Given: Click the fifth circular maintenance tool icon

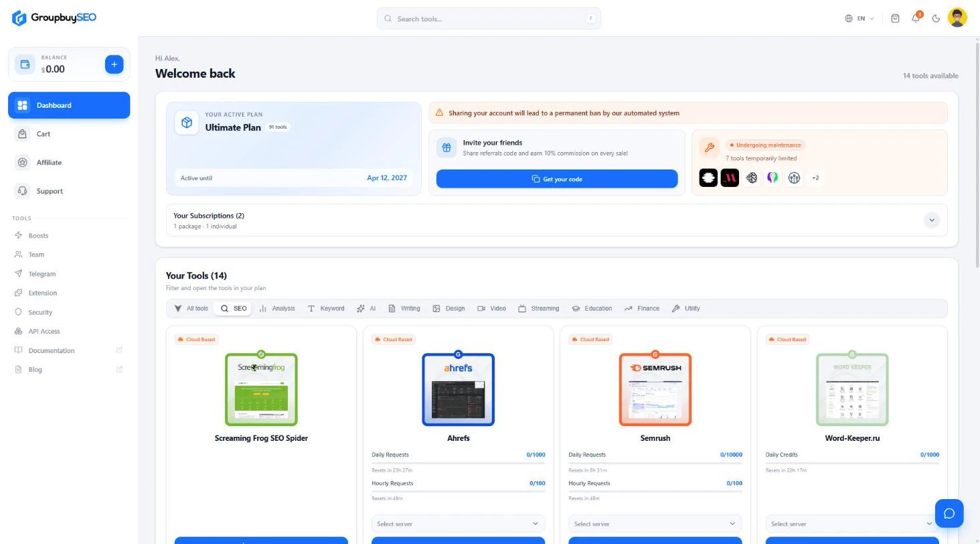Looking at the screenshot, I should coord(794,178).
